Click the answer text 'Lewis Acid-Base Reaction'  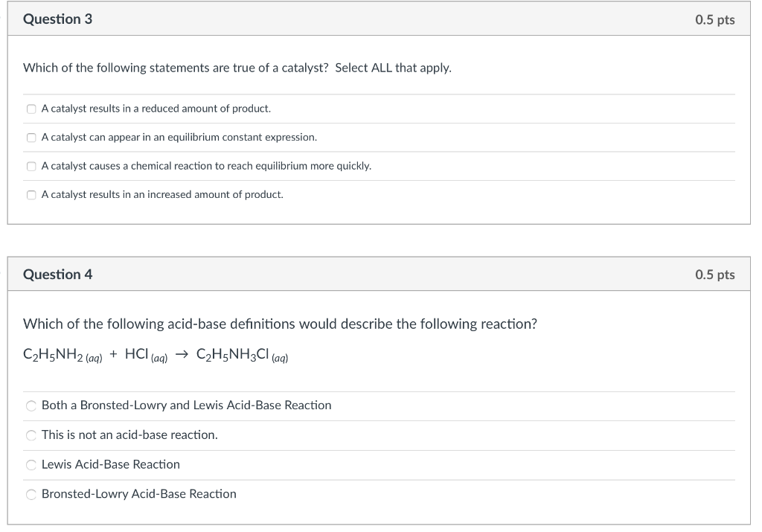coord(110,464)
